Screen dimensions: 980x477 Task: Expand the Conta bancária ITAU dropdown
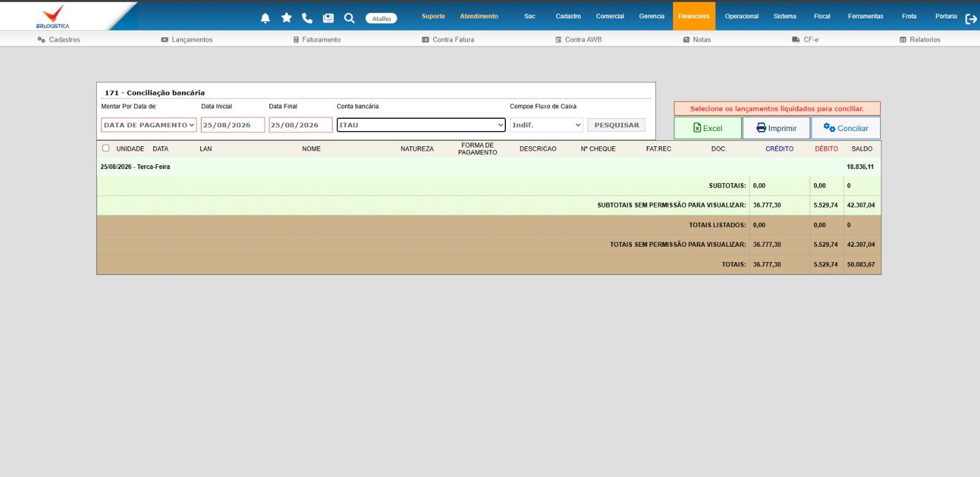[x=421, y=125]
